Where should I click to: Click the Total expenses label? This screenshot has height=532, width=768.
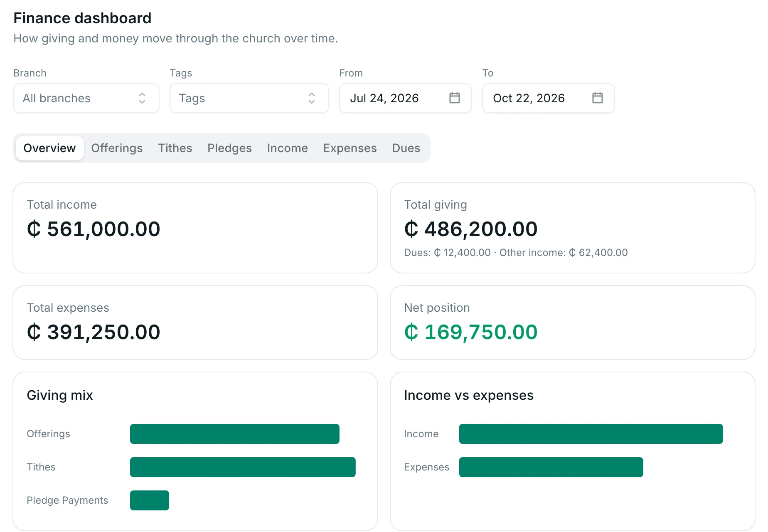[x=68, y=308]
